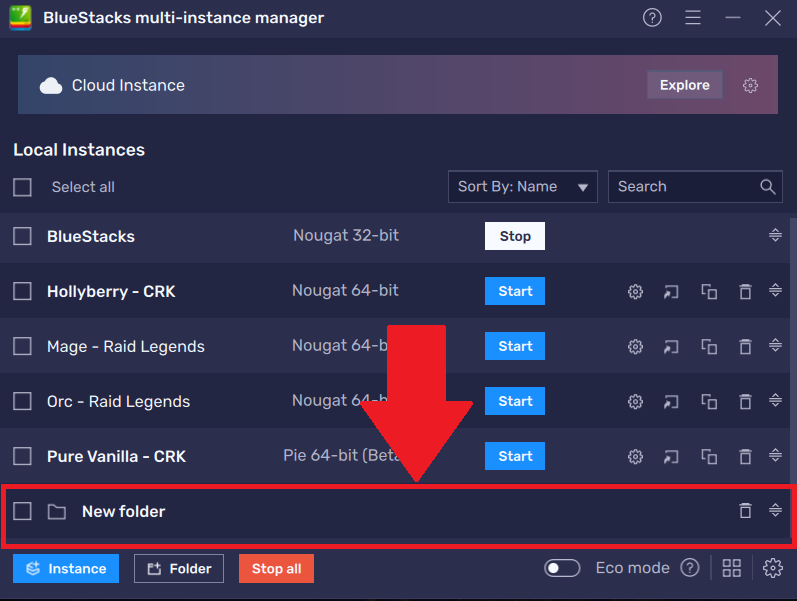Tick the Mage - Raid Legends checkbox
The height and width of the screenshot is (601, 797).
tap(22, 346)
